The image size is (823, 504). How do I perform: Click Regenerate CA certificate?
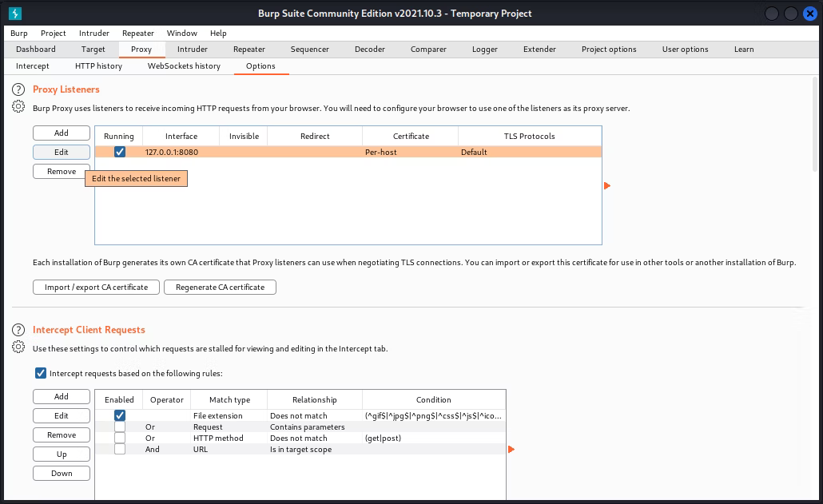(x=220, y=288)
